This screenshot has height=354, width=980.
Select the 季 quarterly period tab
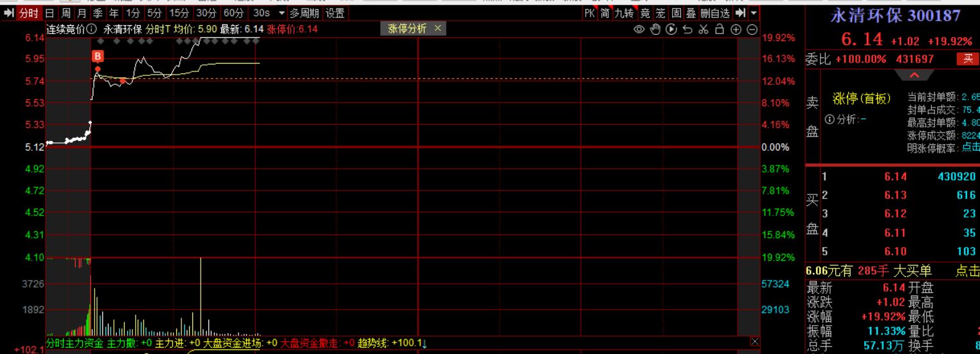pos(98,13)
